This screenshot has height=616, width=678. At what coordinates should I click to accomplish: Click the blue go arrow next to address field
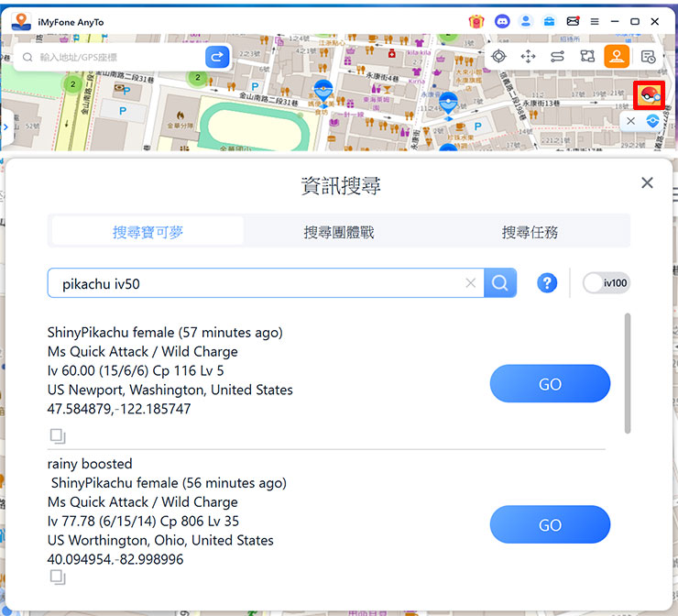pyautogui.click(x=217, y=57)
